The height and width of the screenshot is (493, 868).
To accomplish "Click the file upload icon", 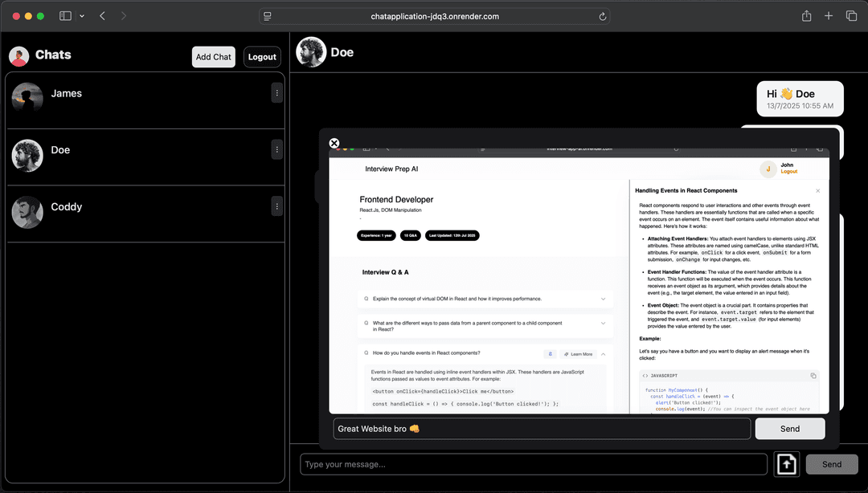I will (788, 464).
